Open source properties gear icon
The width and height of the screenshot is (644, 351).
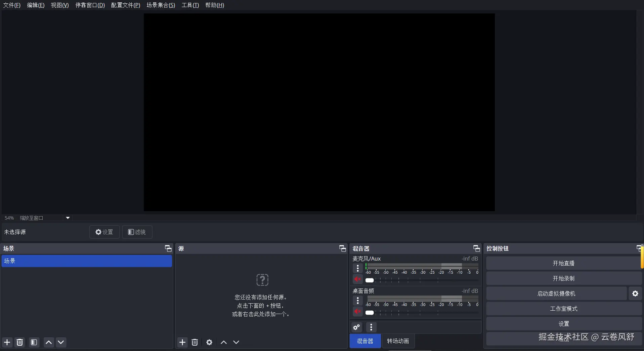[209, 342]
